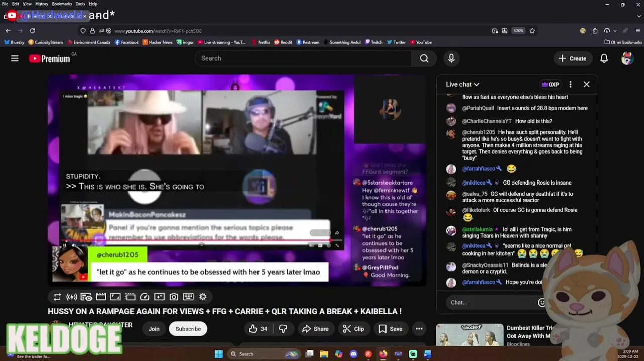This screenshot has width=644, height=361.
Task: Click the playback speed gauge icon
Action: [x=145, y=297]
